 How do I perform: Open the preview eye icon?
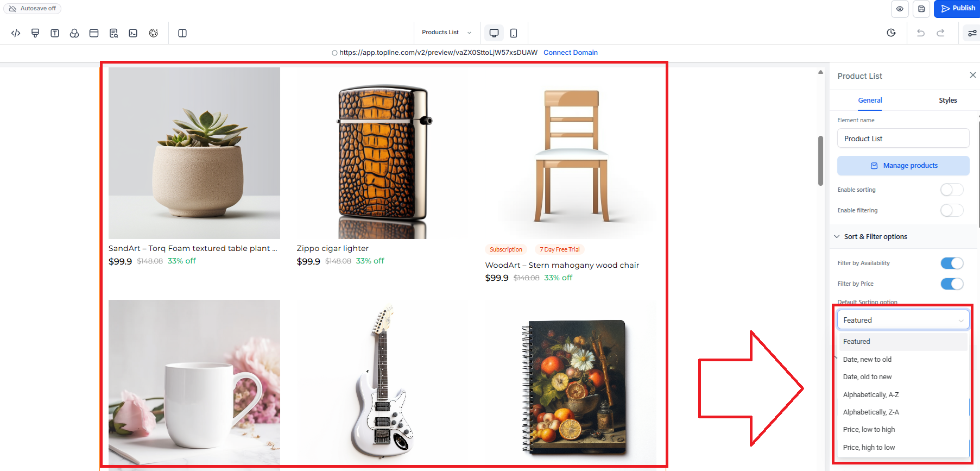pyautogui.click(x=900, y=9)
